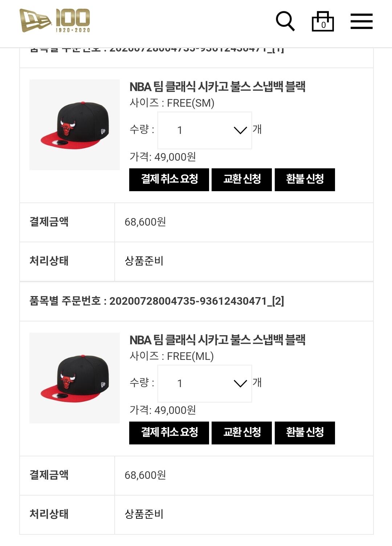Open the shopping bag cart icon
This screenshot has height=546, width=392.
(x=323, y=21)
